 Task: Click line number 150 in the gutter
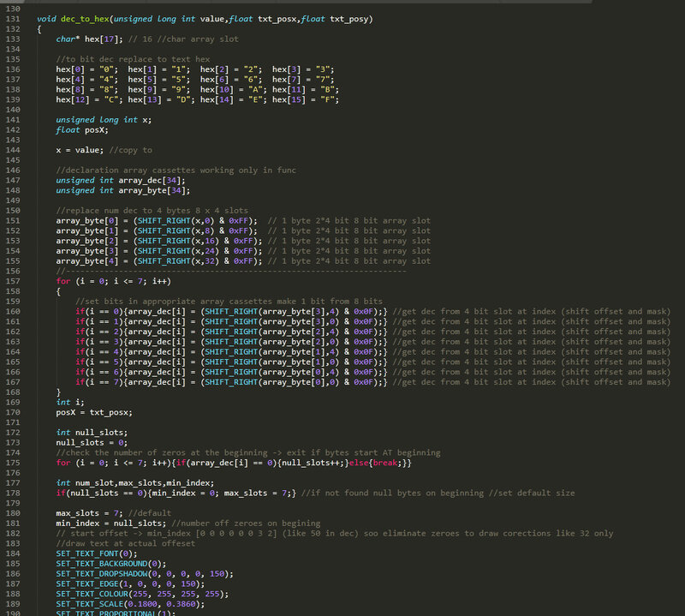tap(12, 210)
